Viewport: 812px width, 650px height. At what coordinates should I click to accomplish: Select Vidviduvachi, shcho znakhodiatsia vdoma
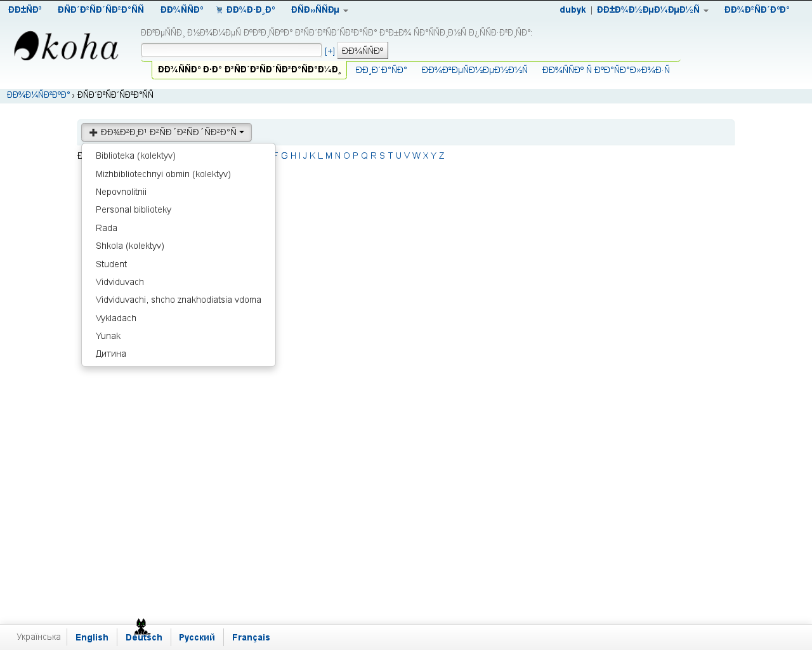coord(178,300)
